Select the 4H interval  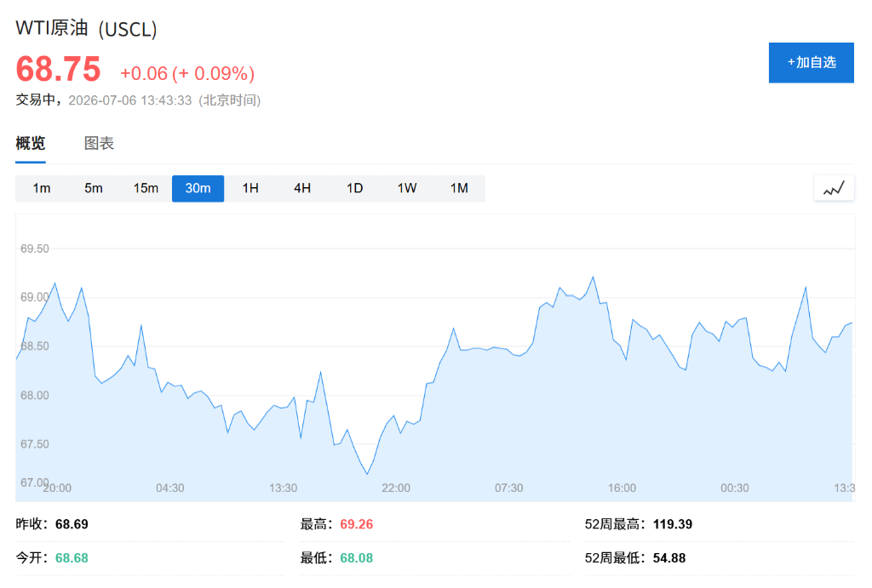pyautogui.click(x=302, y=188)
